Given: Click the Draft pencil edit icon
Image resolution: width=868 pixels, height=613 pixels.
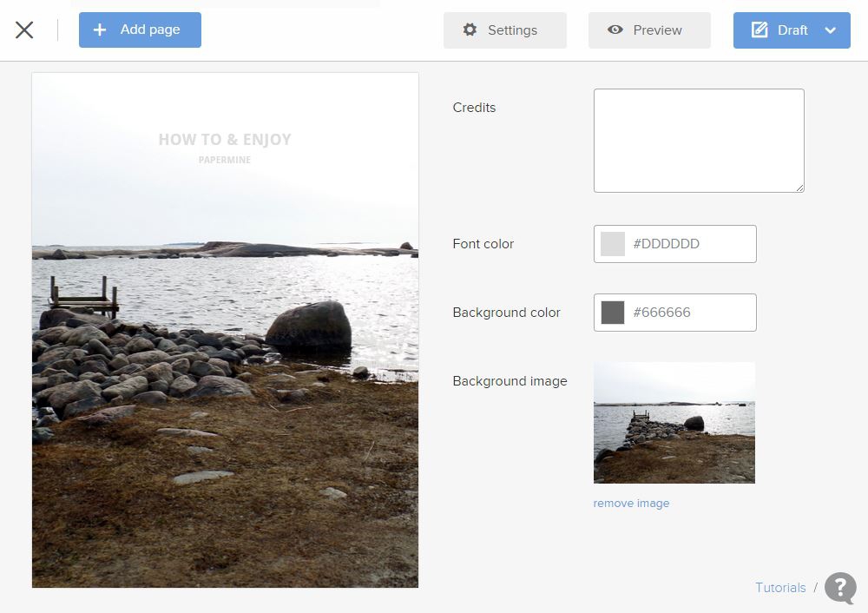Looking at the screenshot, I should coord(759,30).
